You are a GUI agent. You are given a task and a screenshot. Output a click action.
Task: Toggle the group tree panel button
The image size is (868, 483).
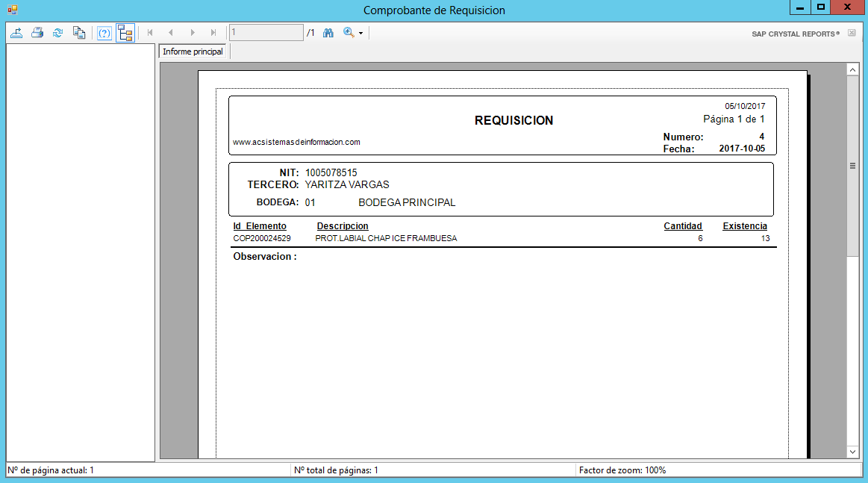125,33
